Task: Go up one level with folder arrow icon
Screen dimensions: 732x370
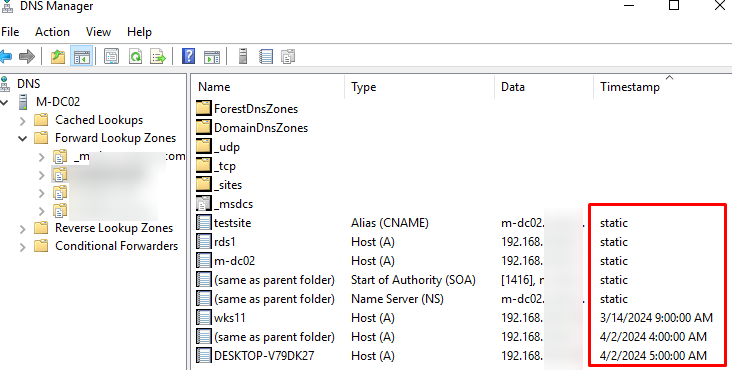Action: 58,57
